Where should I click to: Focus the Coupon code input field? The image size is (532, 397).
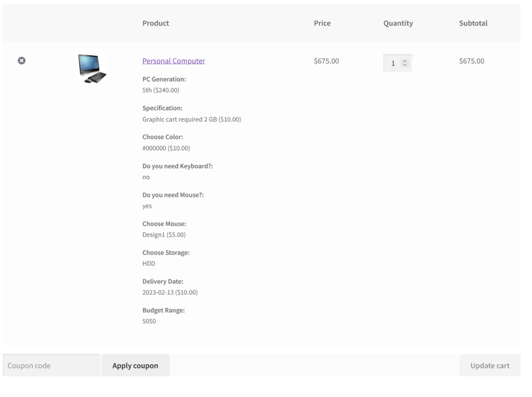pos(51,365)
